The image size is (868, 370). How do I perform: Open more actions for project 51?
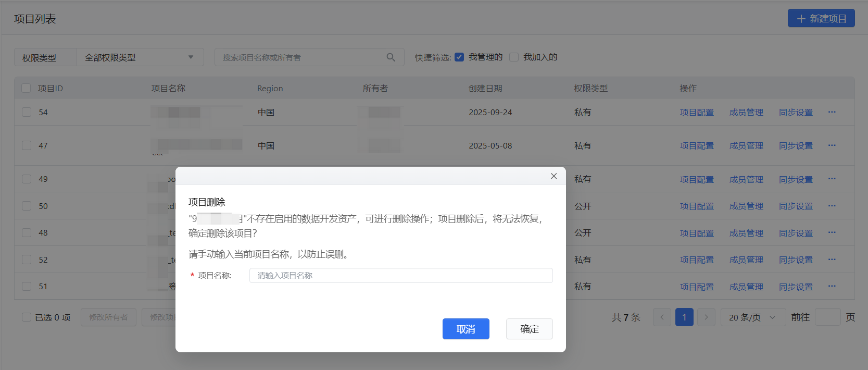pos(832,286)
